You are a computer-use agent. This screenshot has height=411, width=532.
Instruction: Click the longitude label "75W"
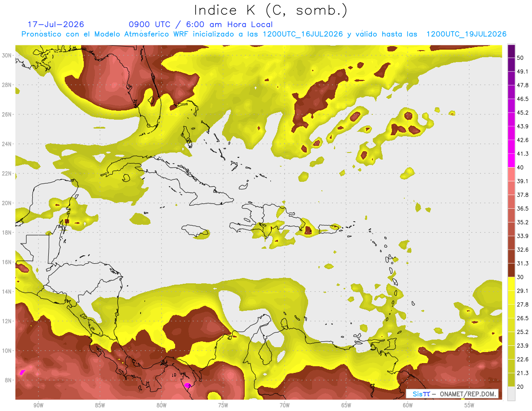(223, 405)
